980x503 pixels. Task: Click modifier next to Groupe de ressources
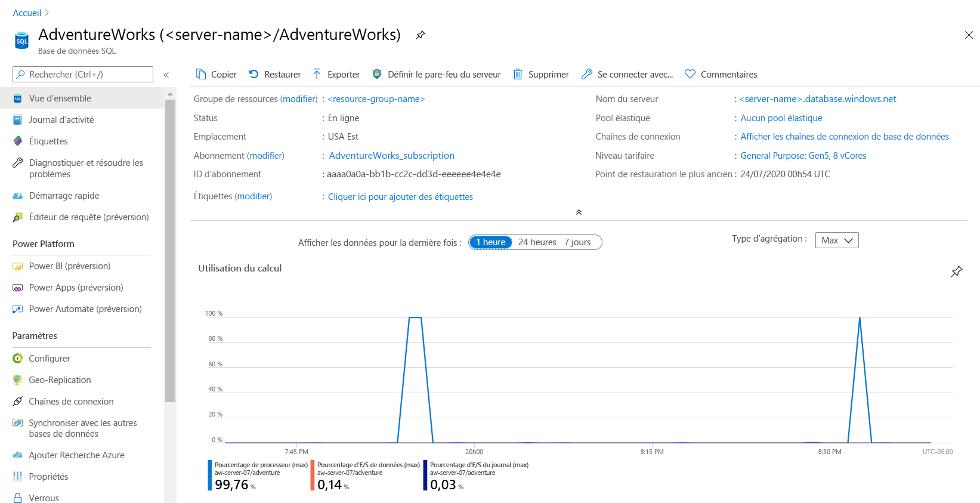point(299,99)
